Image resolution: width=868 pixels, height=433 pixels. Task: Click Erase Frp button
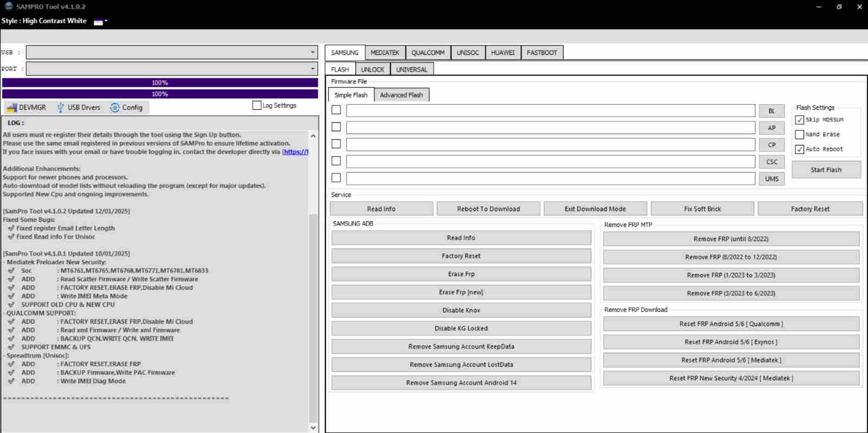[x=461, y=274]
